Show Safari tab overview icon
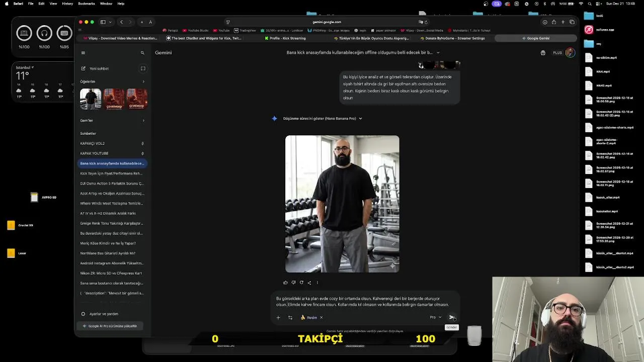The width and height of the screenshot is (644, 362). pyautogui.click(x=572, y=22)
